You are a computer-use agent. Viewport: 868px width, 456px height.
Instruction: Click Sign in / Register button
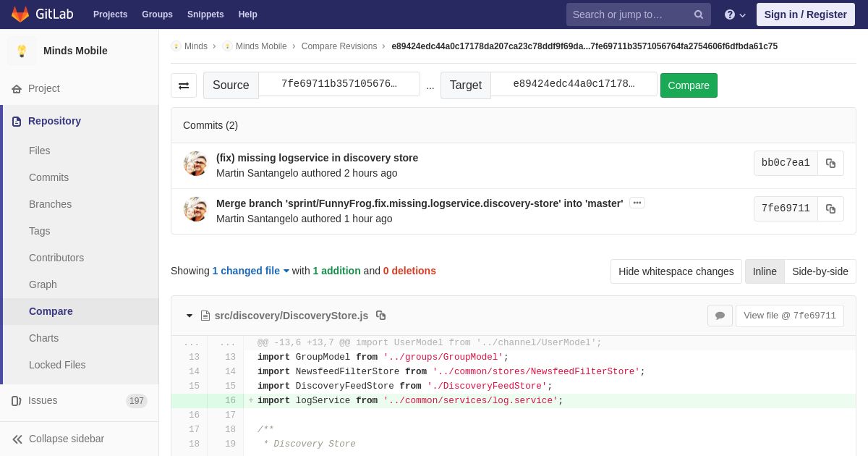pyautogui.click(x=806, y=14)
